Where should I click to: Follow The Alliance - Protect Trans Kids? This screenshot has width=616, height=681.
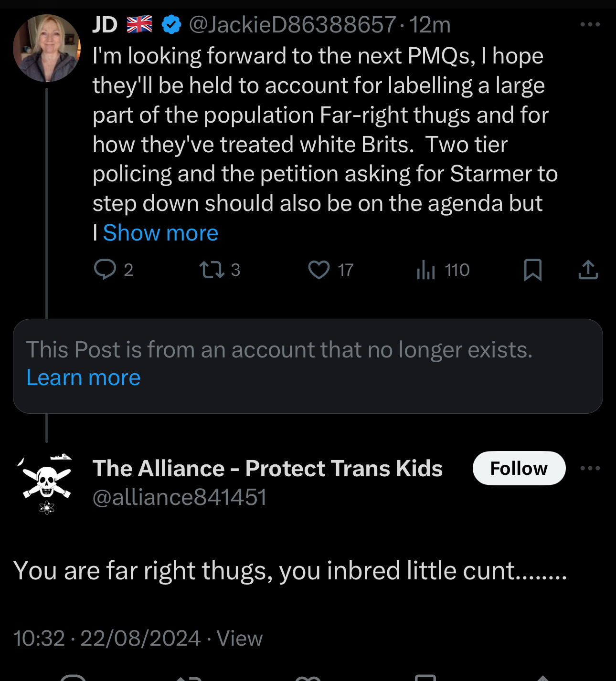[x=519, y=468]
